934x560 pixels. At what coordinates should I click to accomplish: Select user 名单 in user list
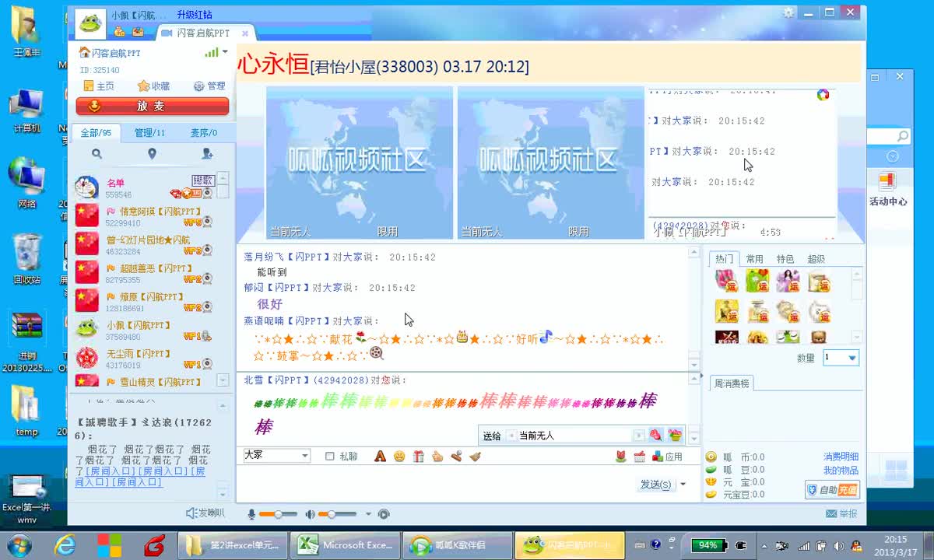[x=144, y=187]
